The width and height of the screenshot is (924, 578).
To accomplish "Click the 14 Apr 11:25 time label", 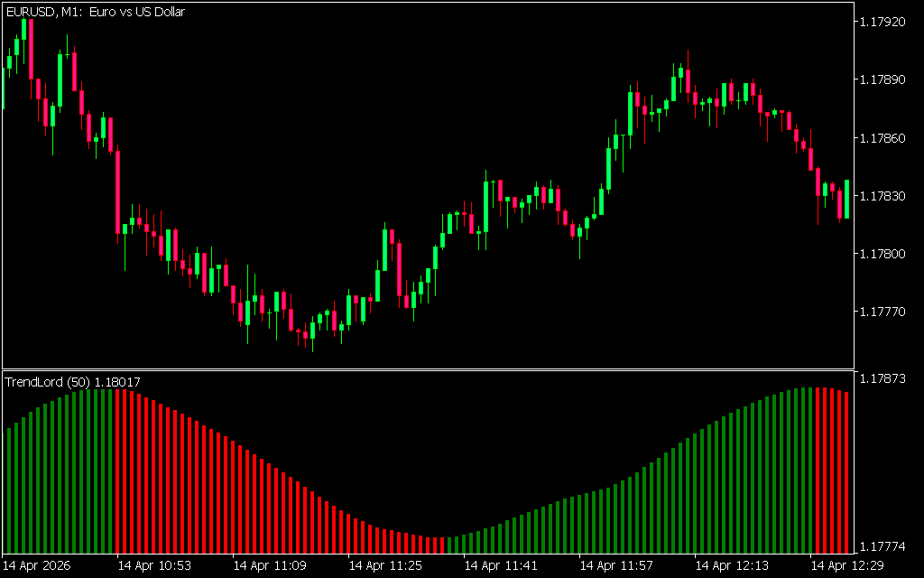I will click(385, 565).
